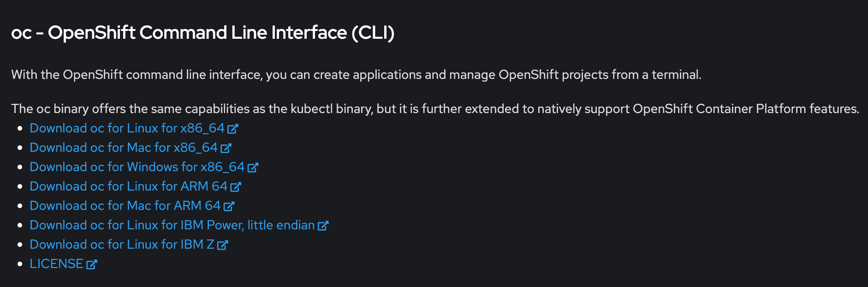Click external link icon beside Windows x86_64 download
Viewport: 868px width, 287px height.
pyautogui.click(x=253, y=167)
